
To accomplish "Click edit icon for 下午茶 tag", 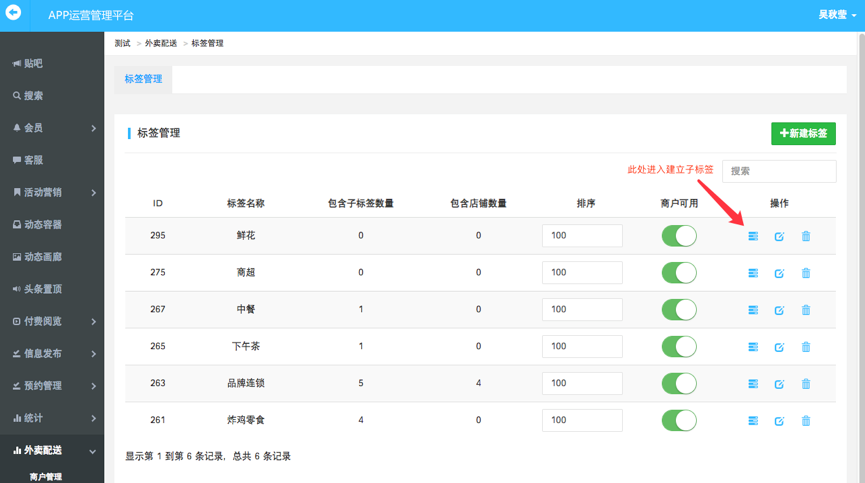I will click(x=779, y=347).
